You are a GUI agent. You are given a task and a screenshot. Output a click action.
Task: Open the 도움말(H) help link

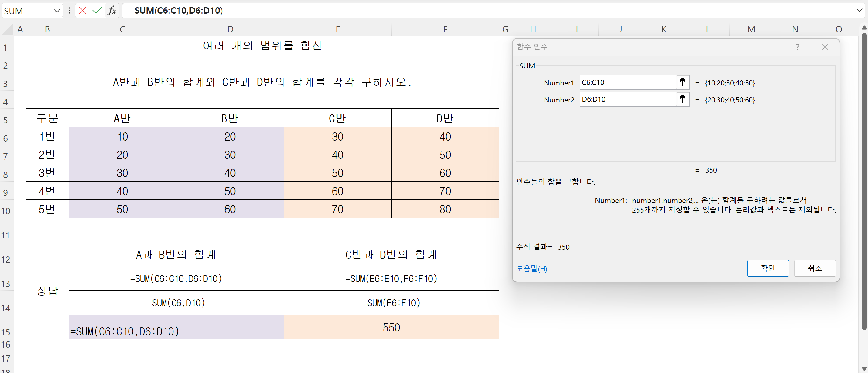pos(531,269)
